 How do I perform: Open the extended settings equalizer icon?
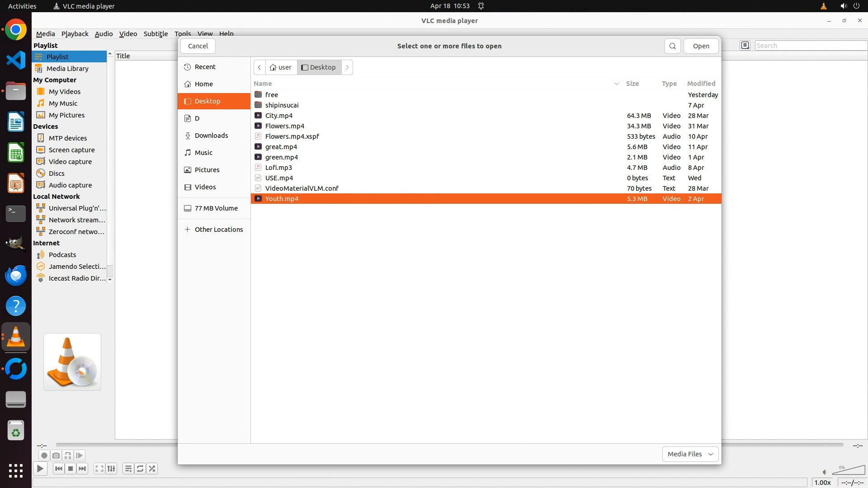pos(111,469)
